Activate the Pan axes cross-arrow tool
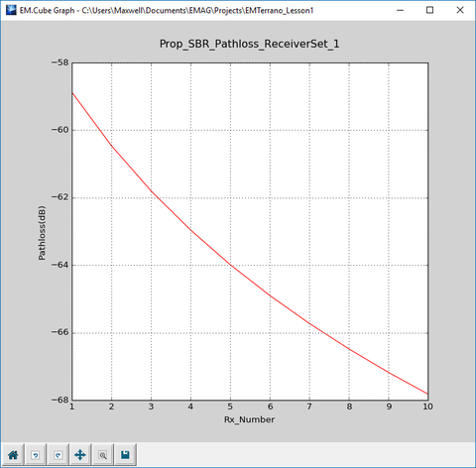476x468 pixels. [80, 455]
